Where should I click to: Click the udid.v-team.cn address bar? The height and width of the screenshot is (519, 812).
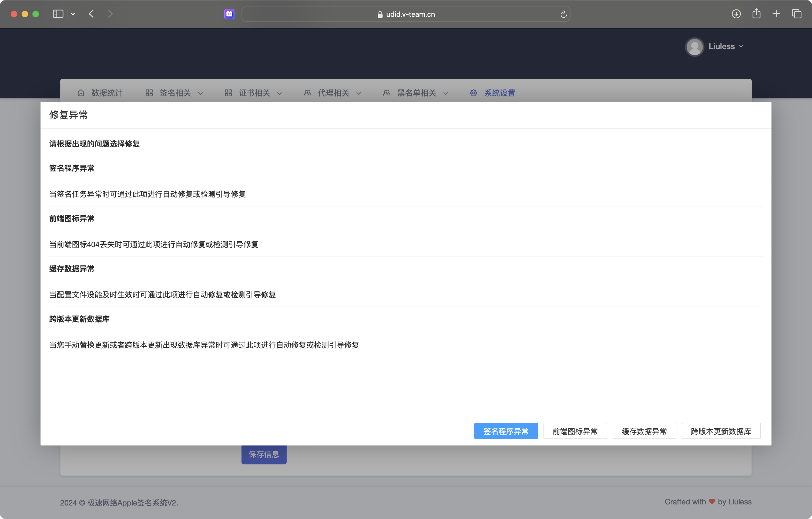(406, 14)
